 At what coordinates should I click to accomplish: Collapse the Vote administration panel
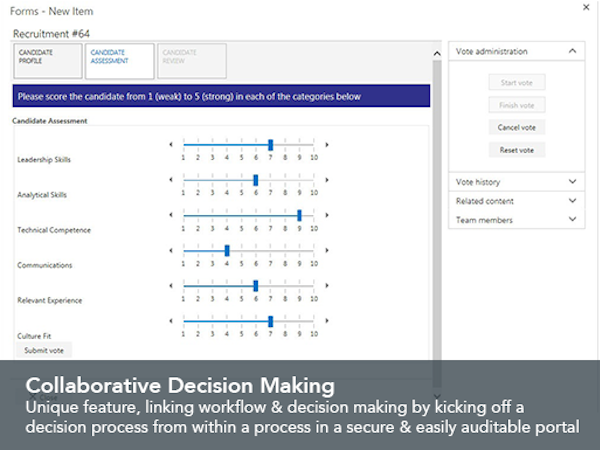tap(571, 51)
